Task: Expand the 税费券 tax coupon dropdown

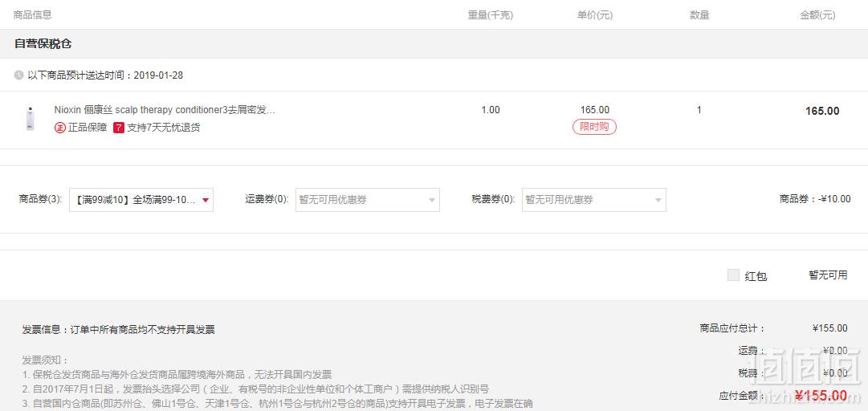Action: coord(594,200)
